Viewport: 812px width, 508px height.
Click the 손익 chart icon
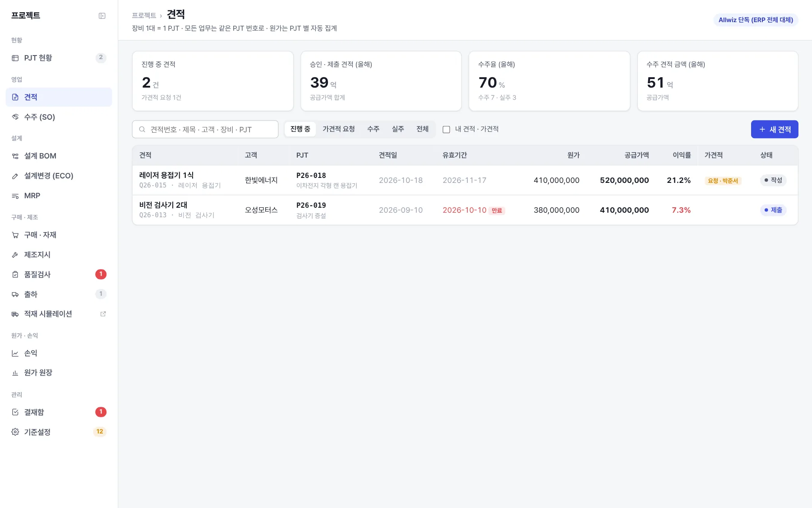[x=15, y=353]
